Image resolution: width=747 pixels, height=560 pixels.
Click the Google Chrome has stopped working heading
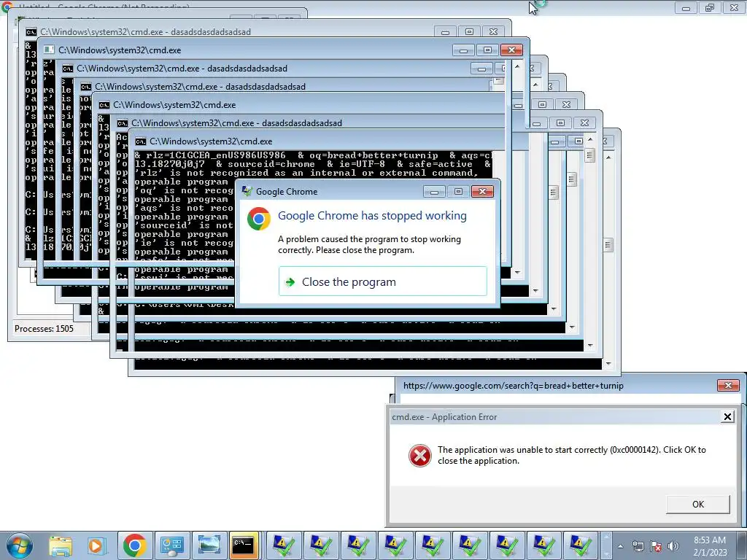coord(372,216)
